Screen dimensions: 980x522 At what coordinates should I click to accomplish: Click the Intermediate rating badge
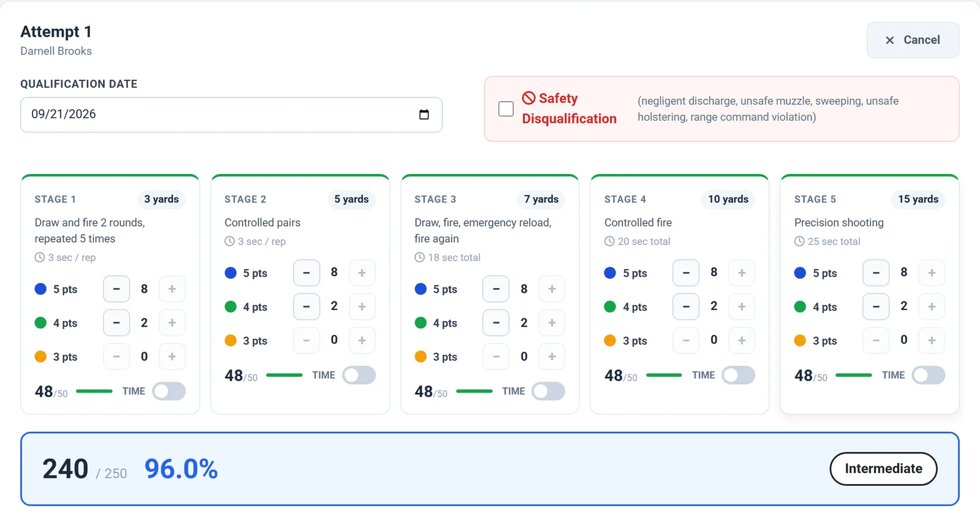(x=883, y=469)
